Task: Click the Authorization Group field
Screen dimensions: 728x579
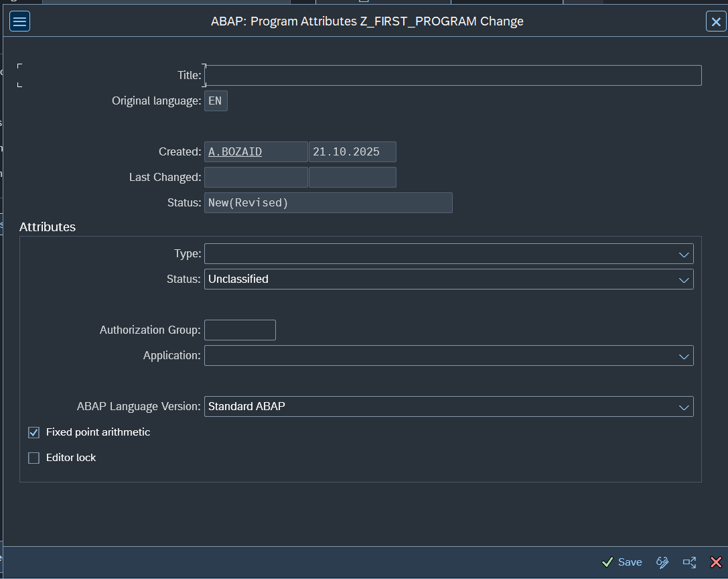Action: pos(240,330)
